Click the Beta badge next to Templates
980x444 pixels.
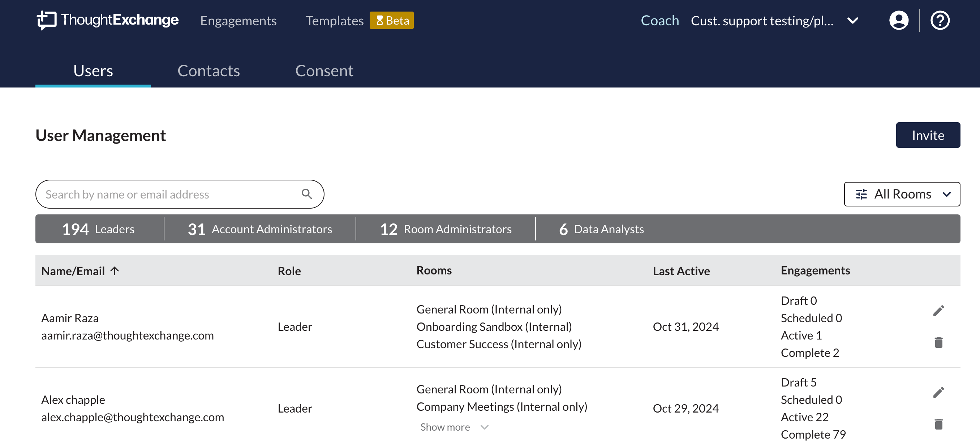tap(391, 20)
